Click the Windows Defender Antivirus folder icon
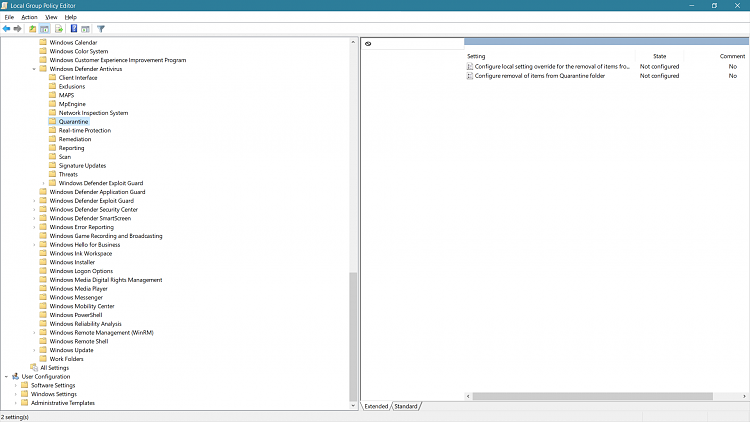Image resolution: width=750 pixels, height=422 pixels. [43, 69]
